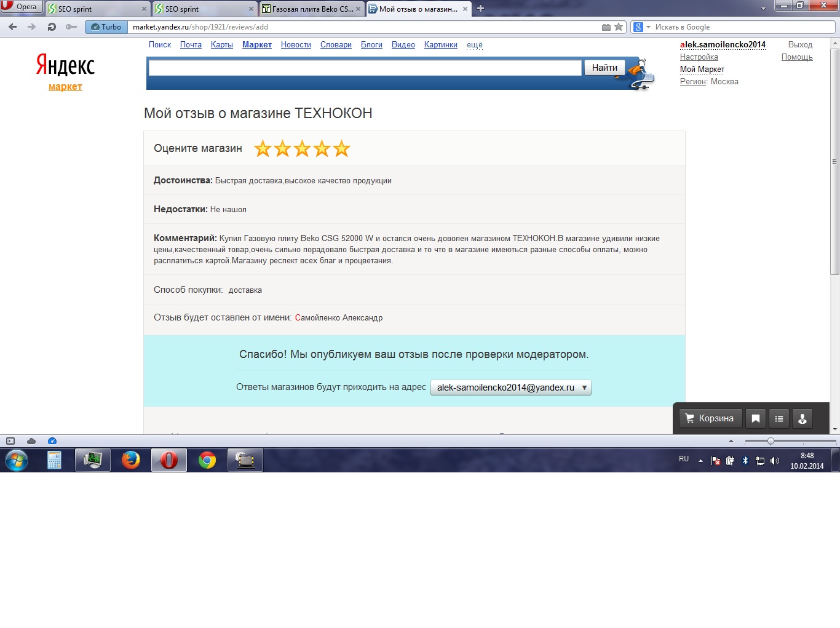The width and height of the screenshot is (840, 628).
Task: Click the first rating star
Action: (263, 148)
